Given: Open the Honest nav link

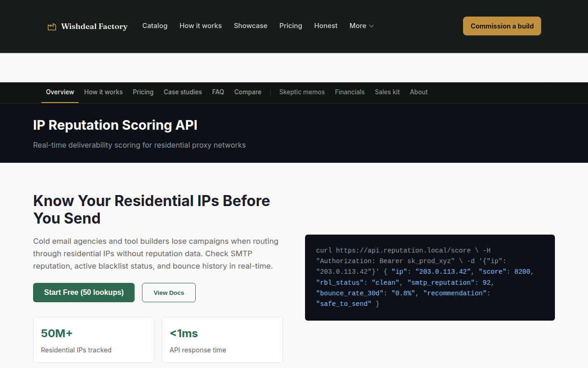Looking at the screenshot, I should pos(326,26).
